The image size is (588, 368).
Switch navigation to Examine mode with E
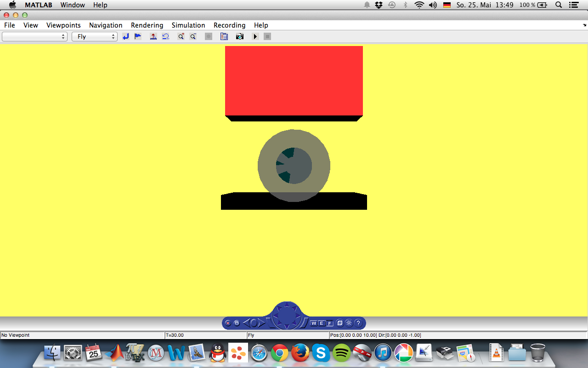(322, 323)
